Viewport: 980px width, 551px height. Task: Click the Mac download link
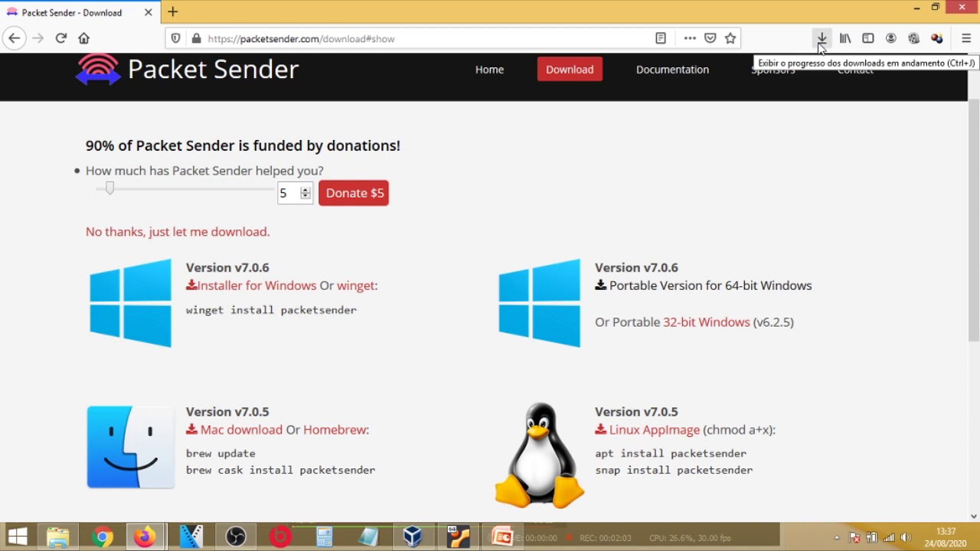coord(234,430)
